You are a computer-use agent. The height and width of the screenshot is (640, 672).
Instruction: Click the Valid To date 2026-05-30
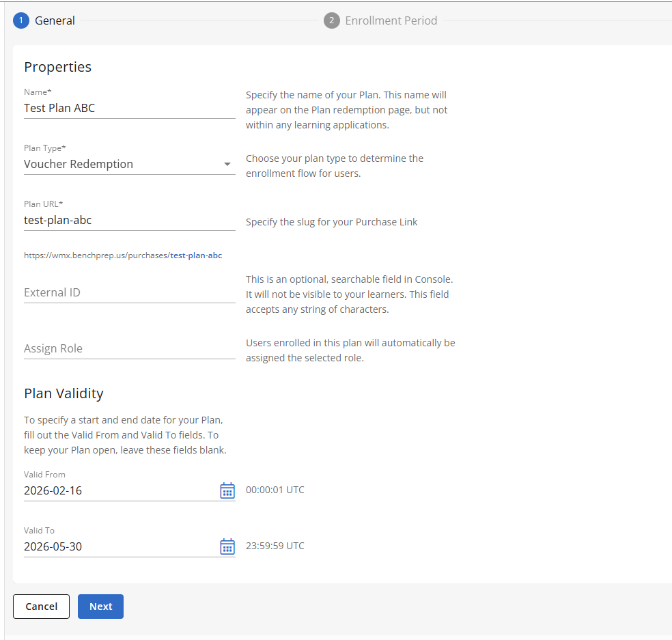[53, 546]
